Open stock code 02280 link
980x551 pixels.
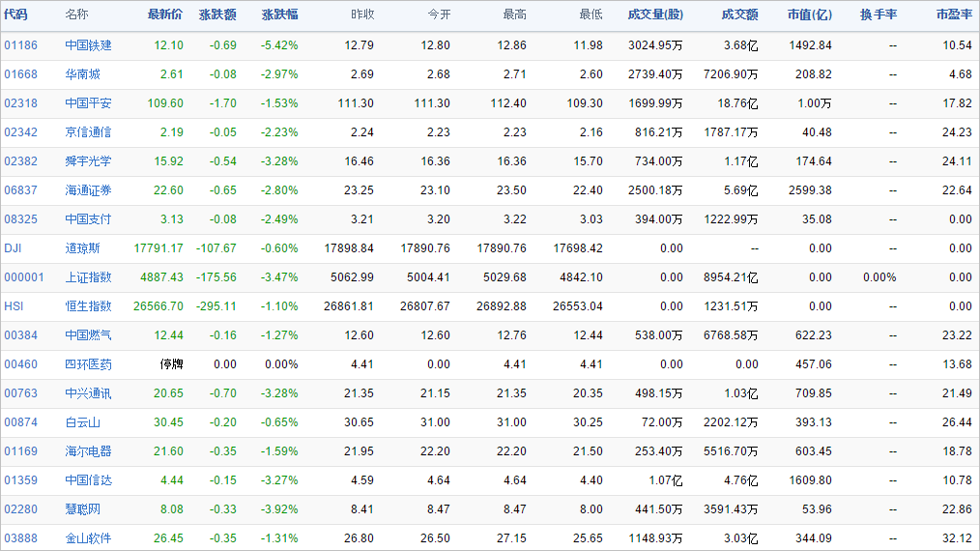(x=20, y=509)
